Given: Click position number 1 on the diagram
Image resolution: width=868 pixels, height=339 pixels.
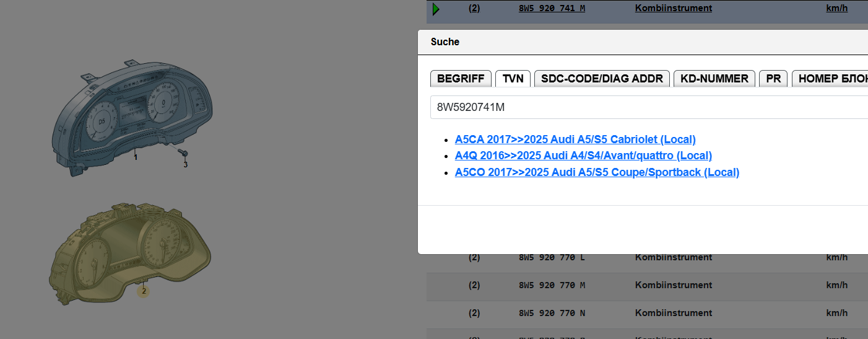Looking at the screenshot, I should (x=136, y=157).
